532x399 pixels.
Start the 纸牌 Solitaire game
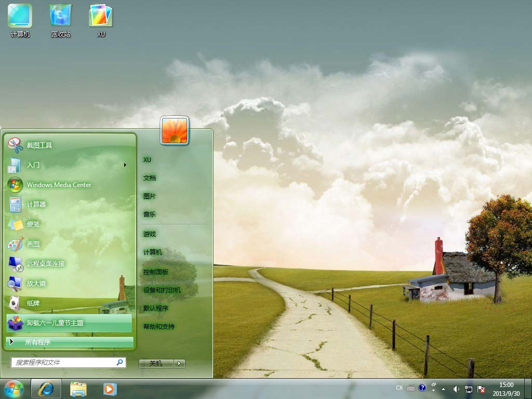[33, 303]
